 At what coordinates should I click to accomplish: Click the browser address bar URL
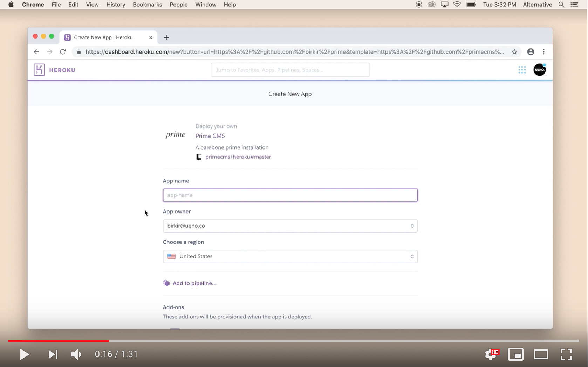tap(294, 52)
